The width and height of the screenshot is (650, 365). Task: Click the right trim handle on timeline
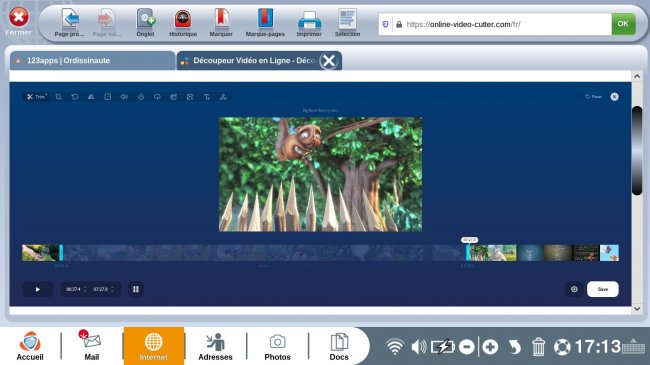coord(468,253)
